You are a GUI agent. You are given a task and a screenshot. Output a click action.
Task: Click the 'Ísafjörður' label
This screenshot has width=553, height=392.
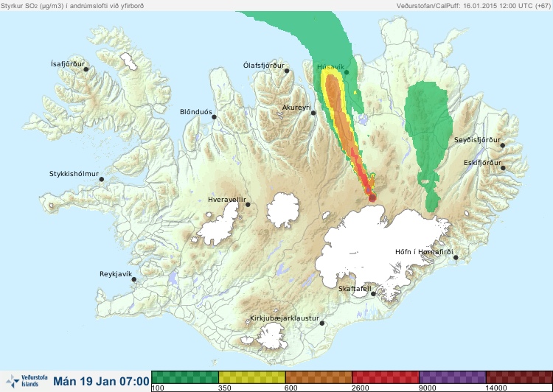[68, 64]
